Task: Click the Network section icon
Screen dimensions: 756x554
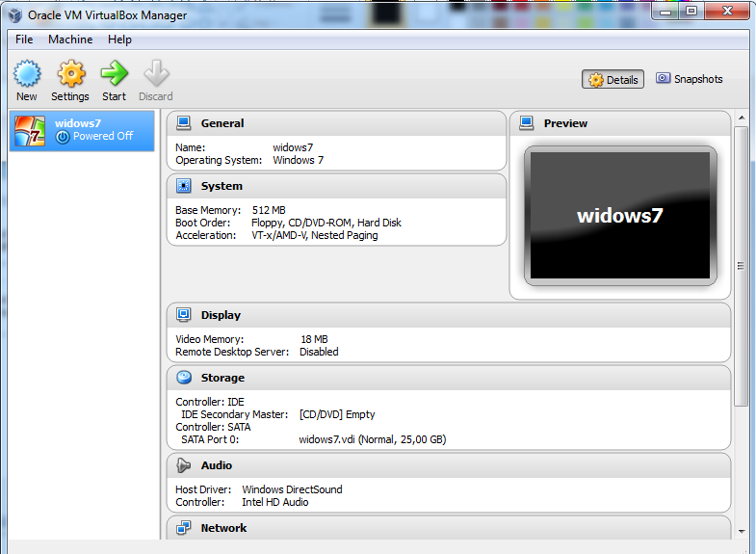Action: click(184, 528)
